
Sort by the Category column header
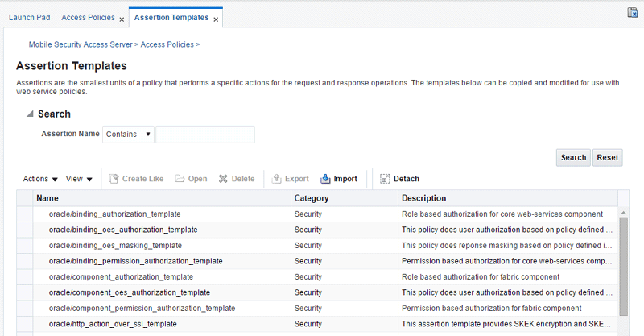[345, 198]
